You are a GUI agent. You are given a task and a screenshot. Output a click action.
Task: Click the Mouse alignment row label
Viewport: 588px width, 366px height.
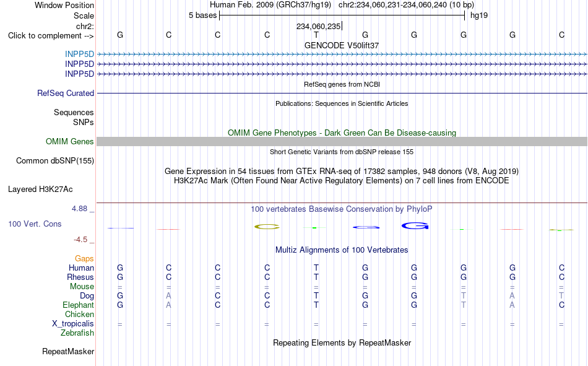coord(82,286)
